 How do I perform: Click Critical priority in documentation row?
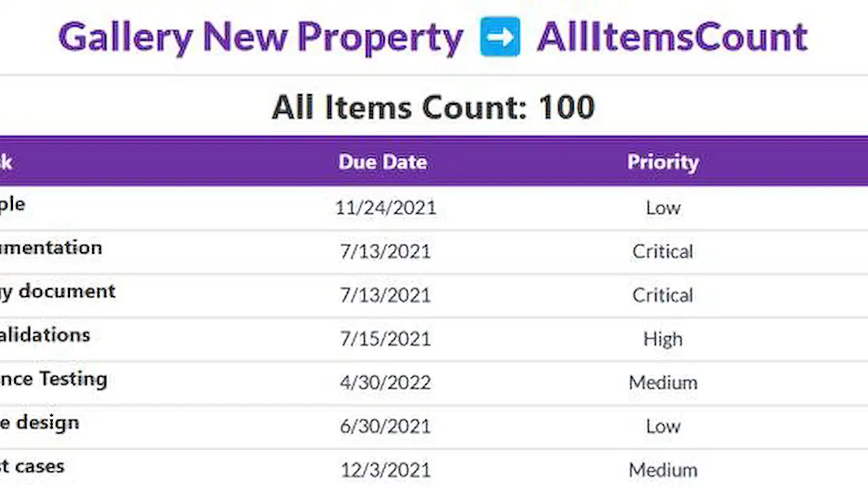point(663,251)
